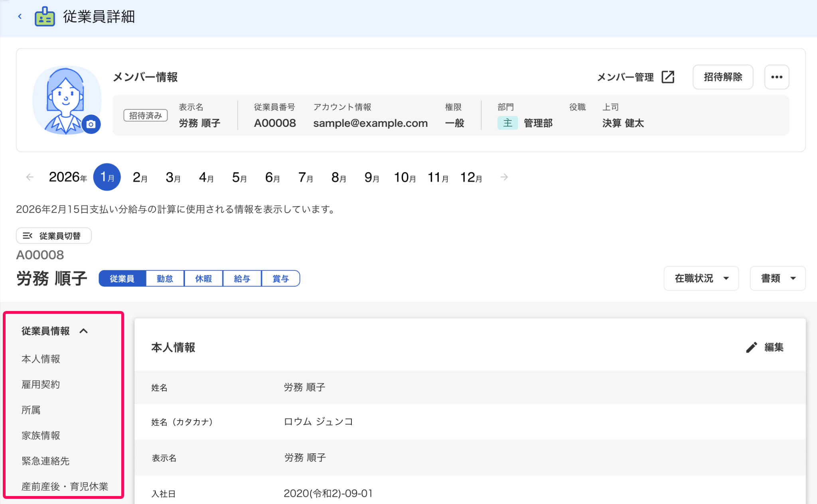Click the employee avatar image
The height and width of the screenshot is (504, 817).
click(x=67, y=100)
